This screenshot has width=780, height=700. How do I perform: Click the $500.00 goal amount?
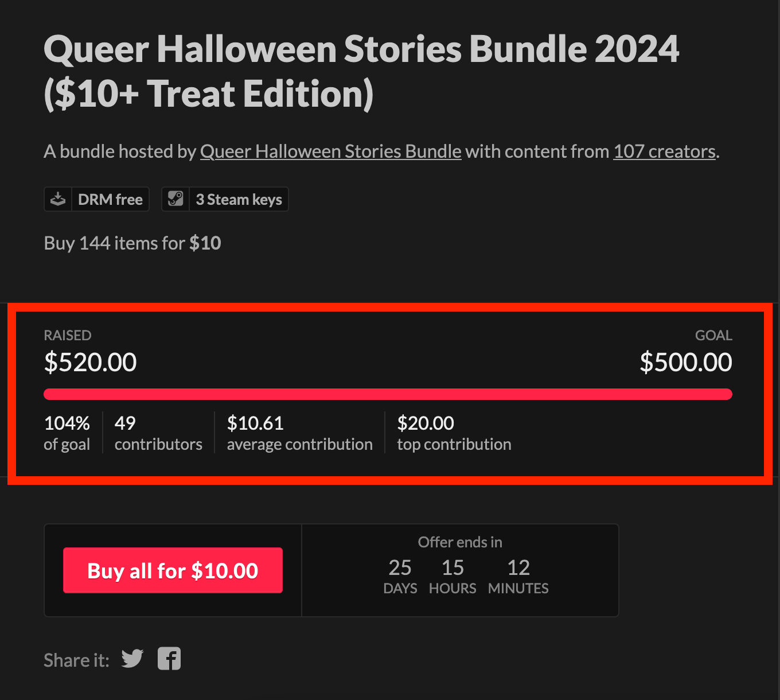tap(685, 362)
